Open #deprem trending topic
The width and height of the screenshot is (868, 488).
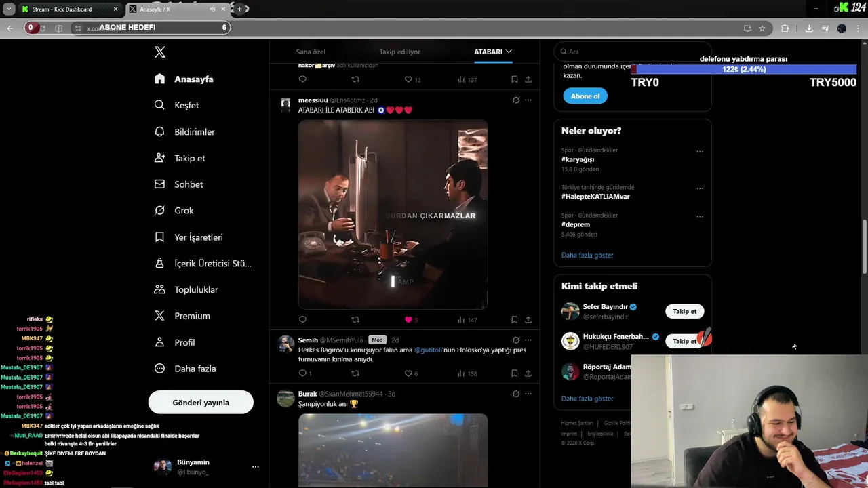click(x=576, y=224)
